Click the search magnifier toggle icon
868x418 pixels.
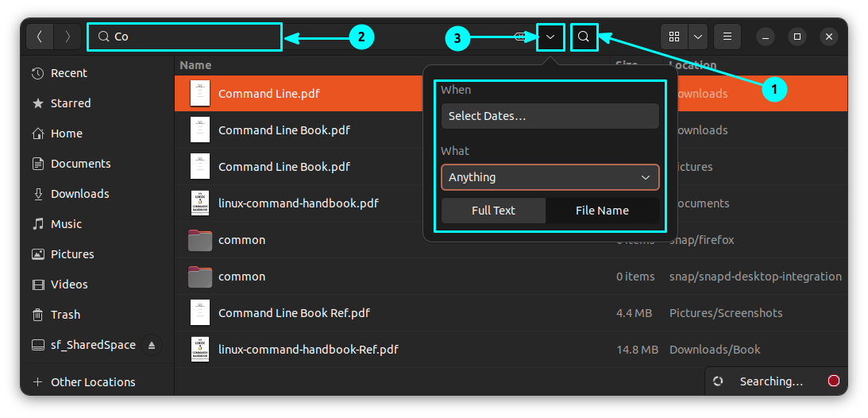pyautogui.click(x=584, y=37)
